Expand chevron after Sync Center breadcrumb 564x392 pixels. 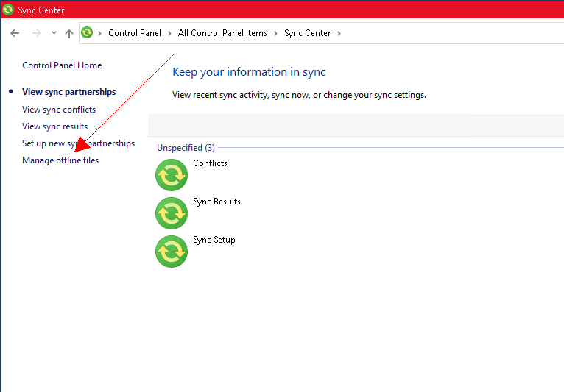click(x=338, y=33)
